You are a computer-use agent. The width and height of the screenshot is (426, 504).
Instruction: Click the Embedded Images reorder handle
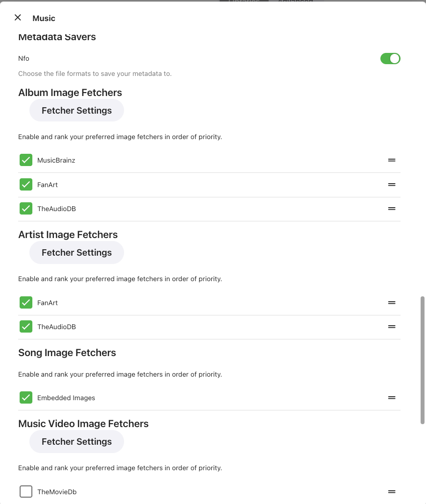coord(392,398)
